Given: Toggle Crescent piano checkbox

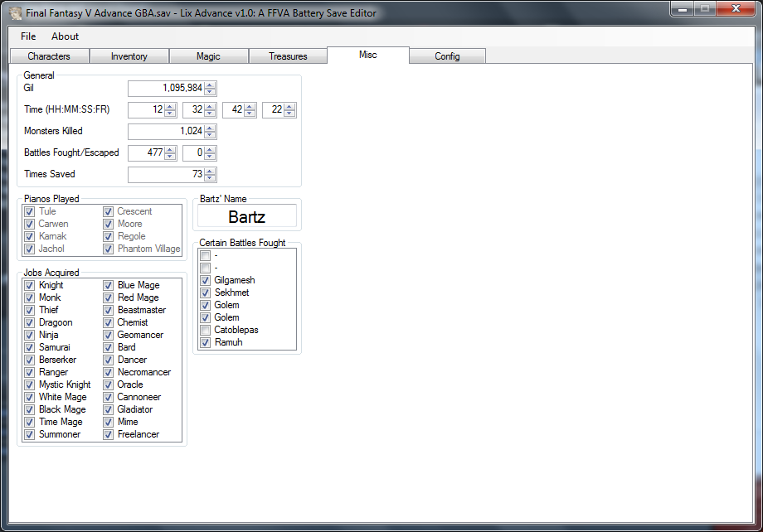Looking at the screenshot, I should 108,211.
